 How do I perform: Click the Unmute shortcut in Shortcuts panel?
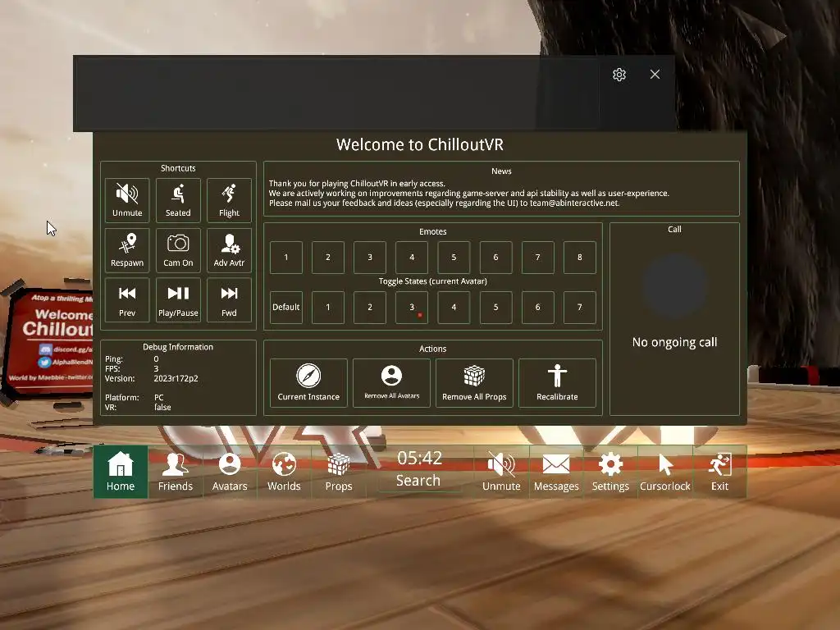point(127,200)
